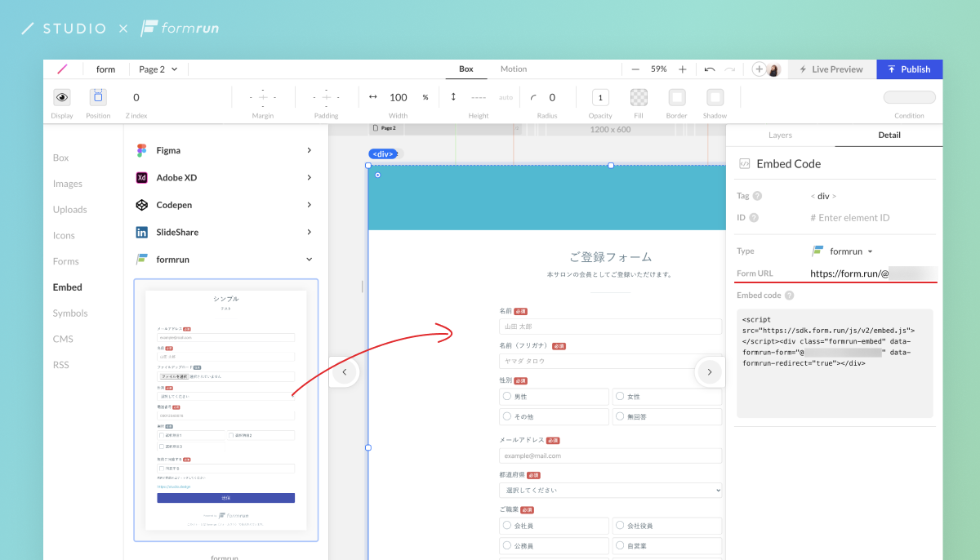Click the Condition pill control

[x=909, y=97]
